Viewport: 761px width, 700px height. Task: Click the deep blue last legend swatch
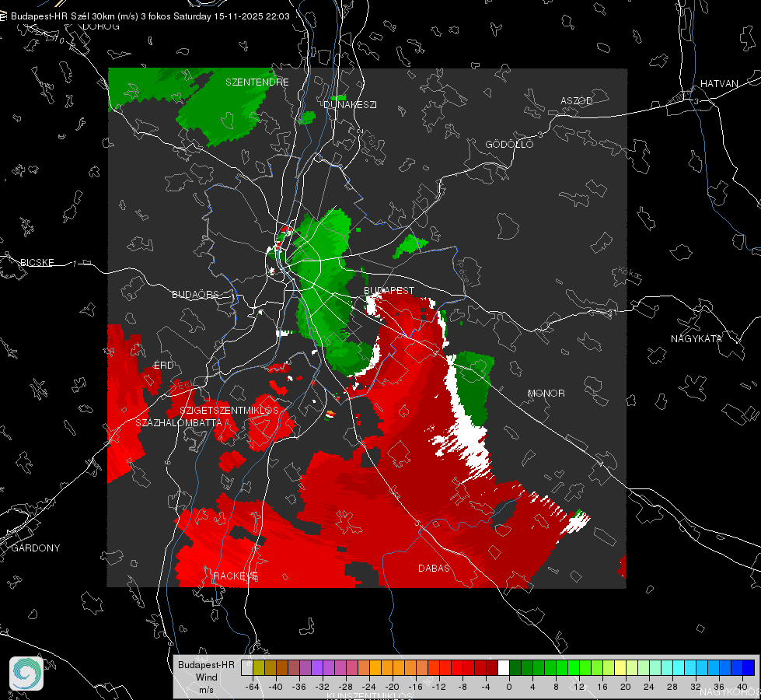tap(749, 668)
